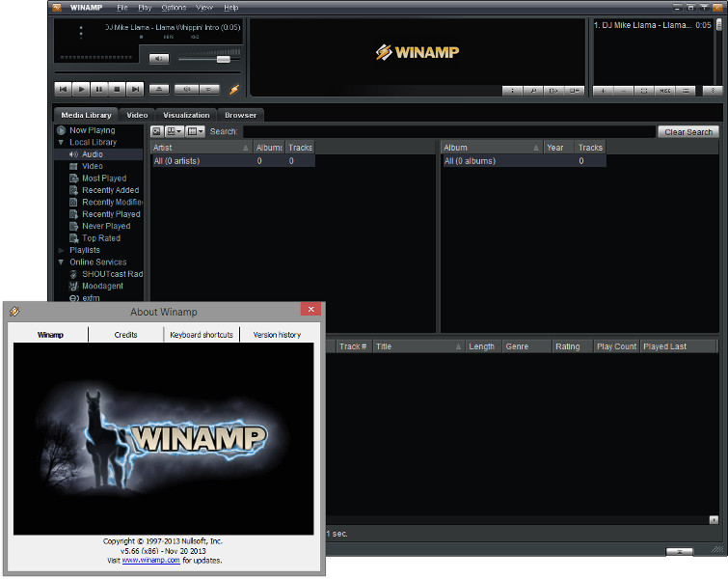Open the Winamp logo main menu
The height and width of the screenshot is (579, 728).
57,8
